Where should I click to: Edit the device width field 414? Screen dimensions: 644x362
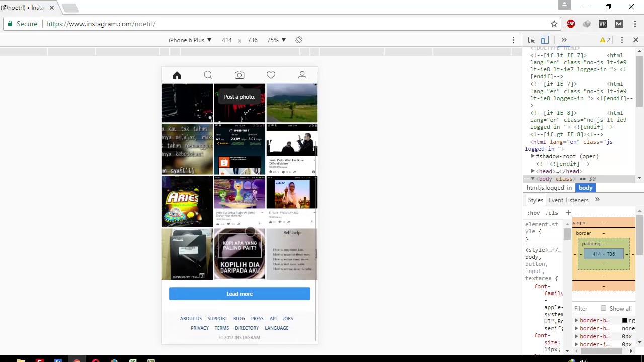click(227, 40)
